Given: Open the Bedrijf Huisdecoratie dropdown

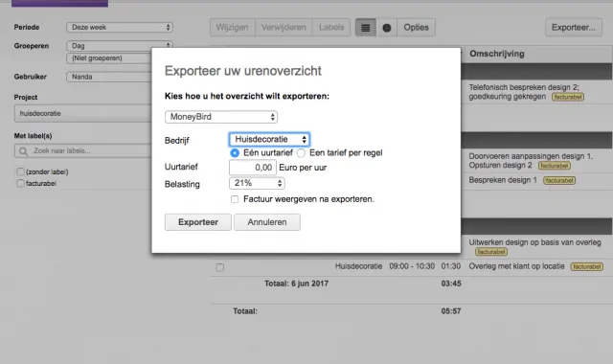Looking at the screenshot, I should pos(269,140).
